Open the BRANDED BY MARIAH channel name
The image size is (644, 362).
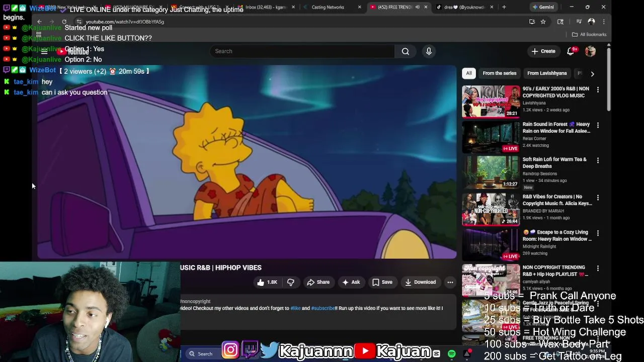coord(543,211)
